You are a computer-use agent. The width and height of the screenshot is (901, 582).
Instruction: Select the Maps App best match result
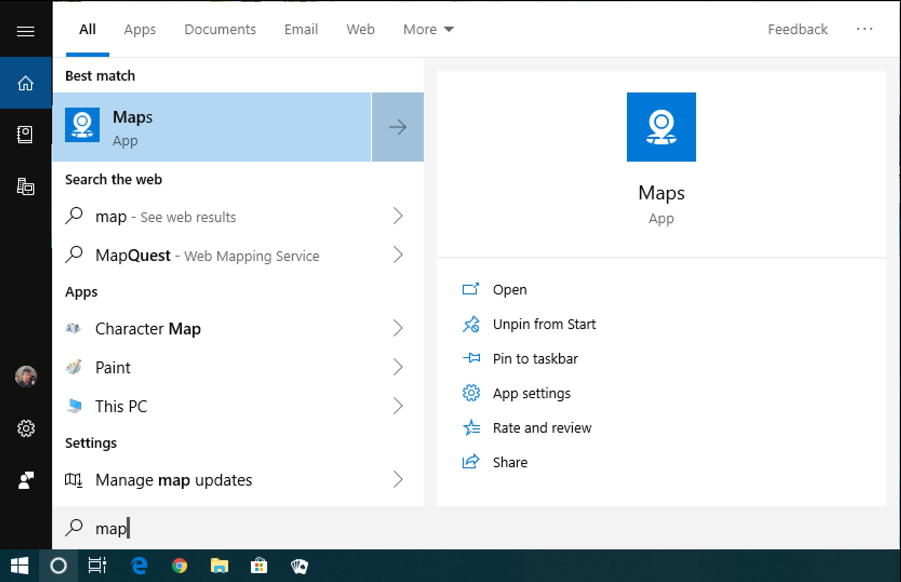(x=212, y=127)
